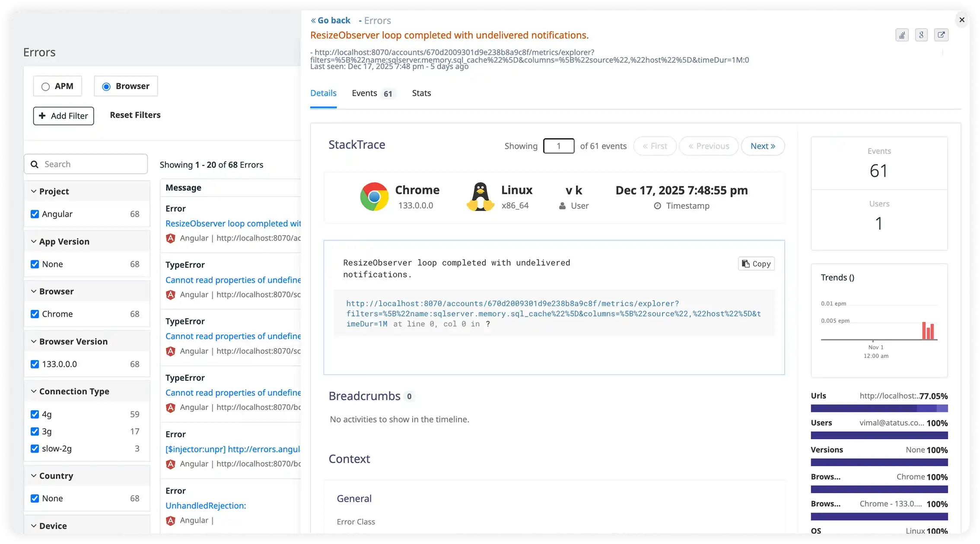Collapse the Browser Version filter section
The image size is (980, 544).
coord(34,341)
